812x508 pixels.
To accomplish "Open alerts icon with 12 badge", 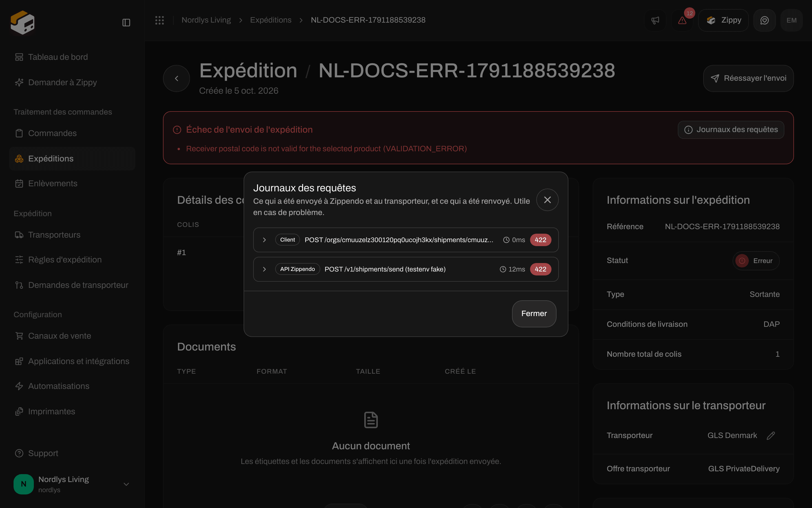I will 682,21.
